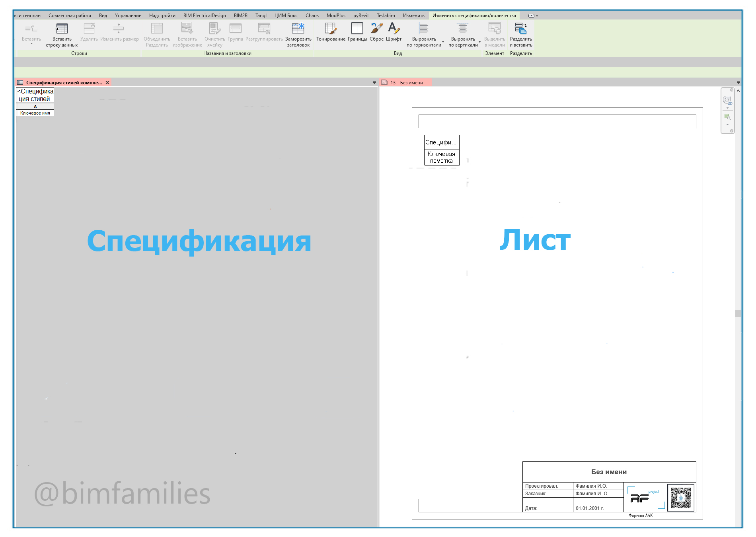
Task: Select the 'Ключевое имя' column header cell
Action: (x=35, y=113)
